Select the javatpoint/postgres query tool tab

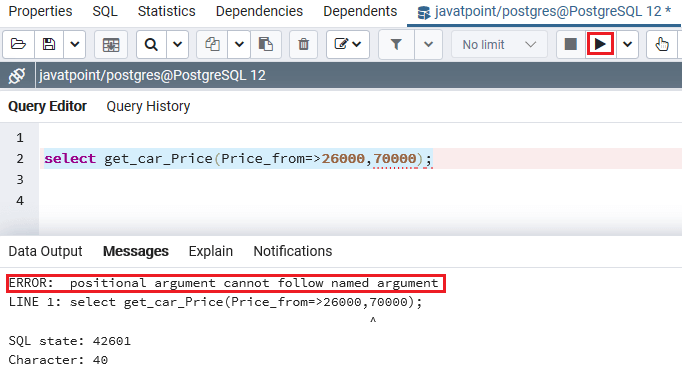(x=545, y=12)
